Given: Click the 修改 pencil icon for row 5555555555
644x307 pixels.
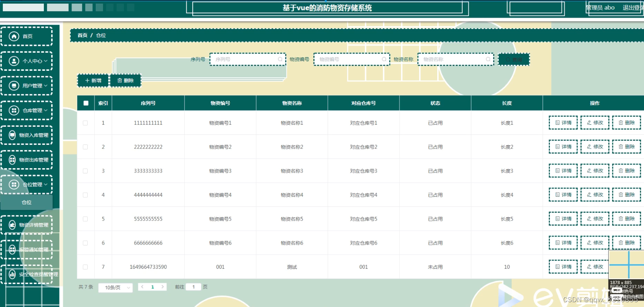Looking at the screenshot, I should pos(589,219).
